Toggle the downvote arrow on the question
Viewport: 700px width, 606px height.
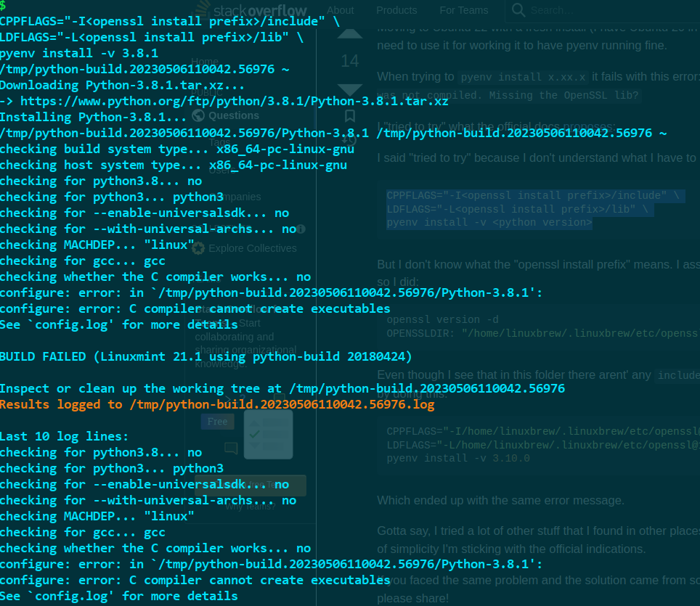click(x=349, y=89)
